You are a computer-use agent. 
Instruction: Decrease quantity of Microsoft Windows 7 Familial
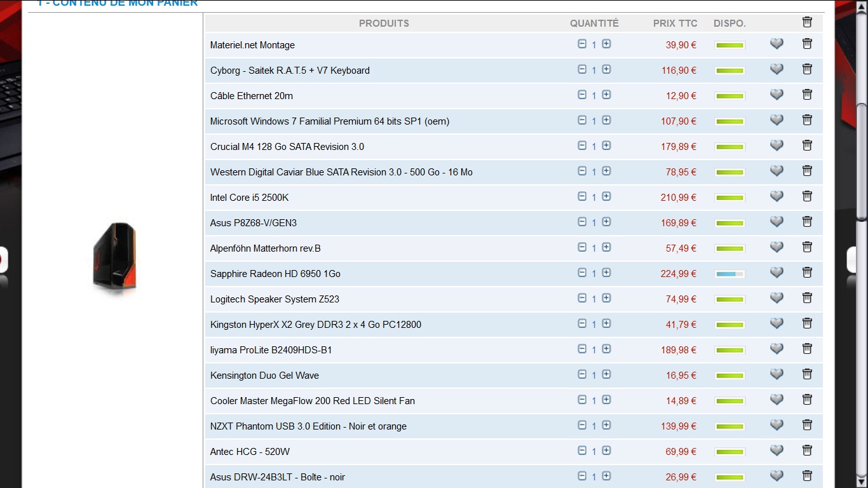point(582,120)
